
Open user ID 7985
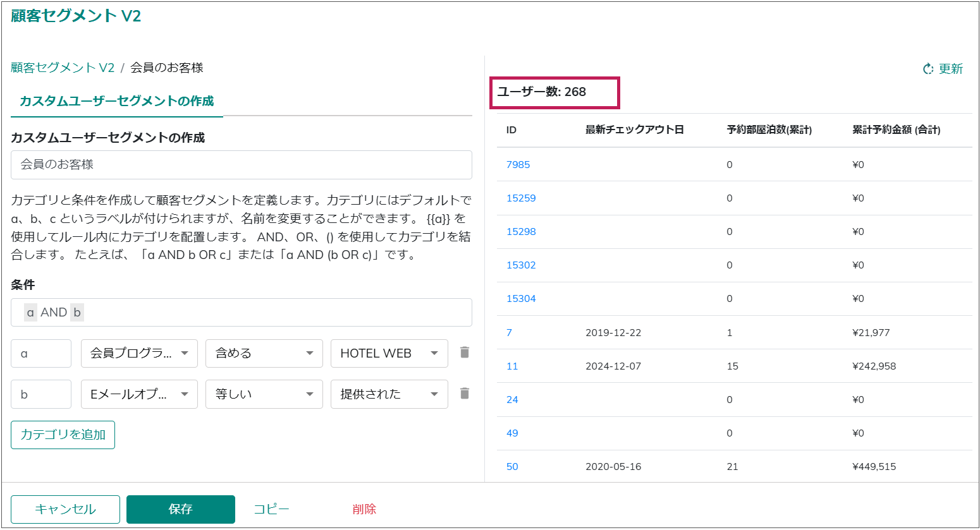[x=518, y=164]
